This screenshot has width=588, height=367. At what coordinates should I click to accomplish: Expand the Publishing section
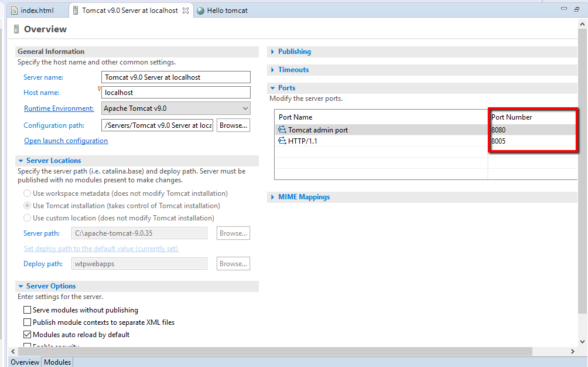point(273,52)
